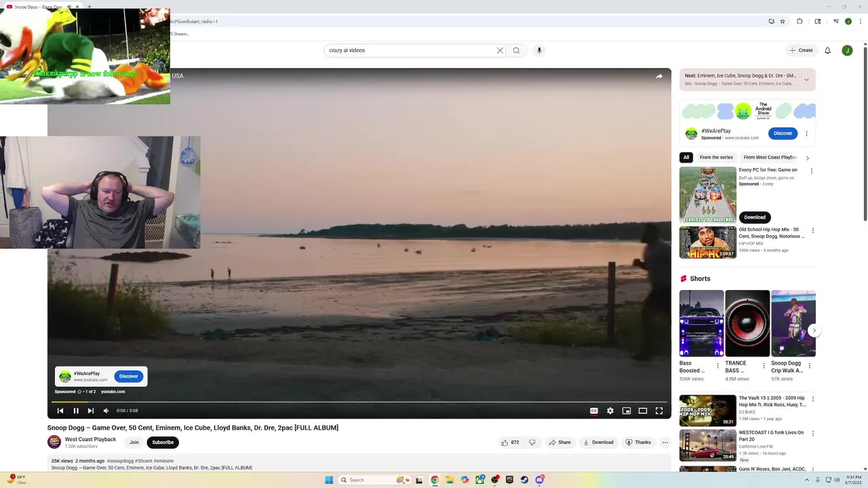
Task: Show hidden system tray icons
Action: pyautogui.click(x=808, y=480)
